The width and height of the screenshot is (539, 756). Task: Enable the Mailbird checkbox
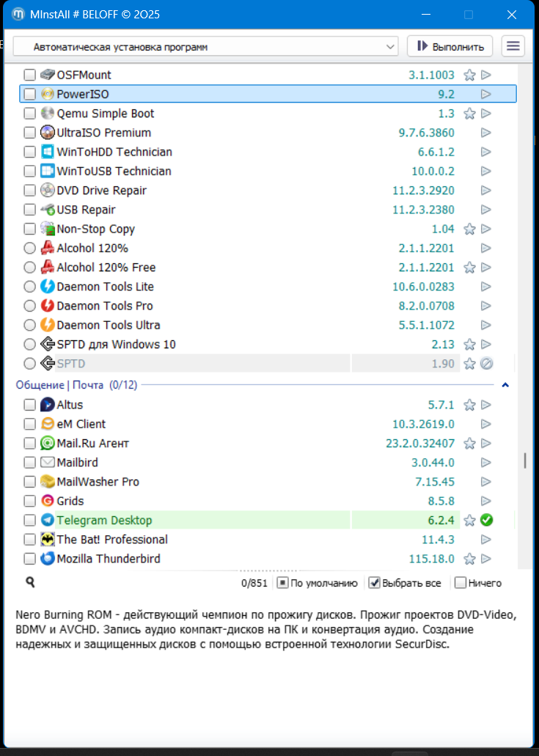point(29,463)
